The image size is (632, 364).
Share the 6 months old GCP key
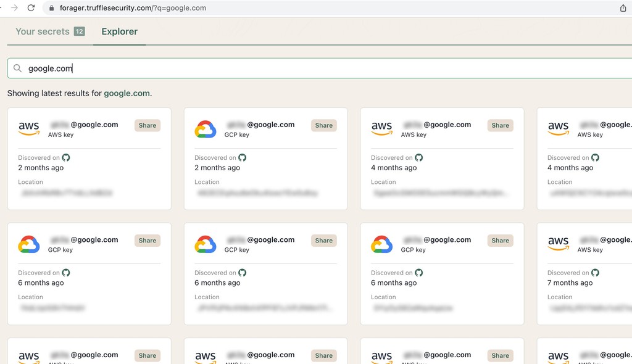coord(147,240)
